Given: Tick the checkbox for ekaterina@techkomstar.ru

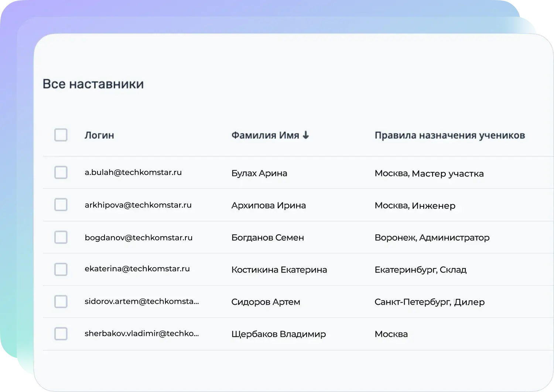Looking at the screenshot, I should (61, 269).
